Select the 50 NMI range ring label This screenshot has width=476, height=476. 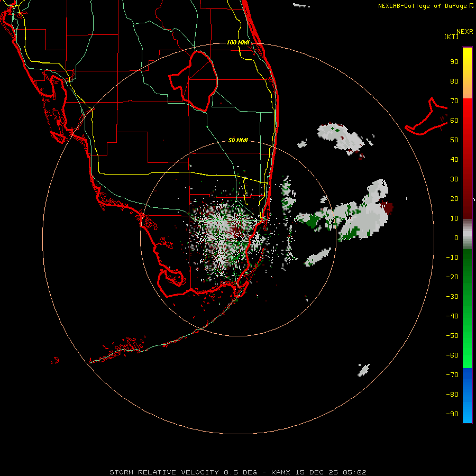[x=238, y=140]
